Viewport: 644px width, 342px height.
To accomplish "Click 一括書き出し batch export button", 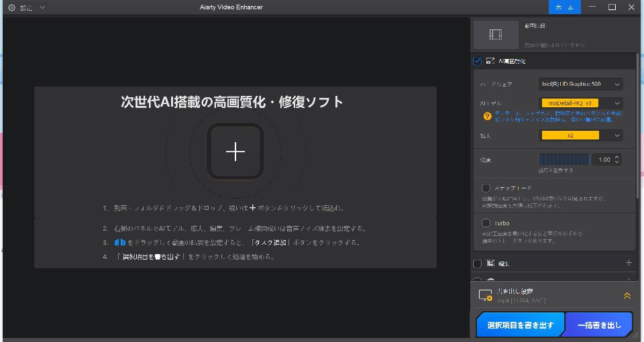I will (599, 325).
